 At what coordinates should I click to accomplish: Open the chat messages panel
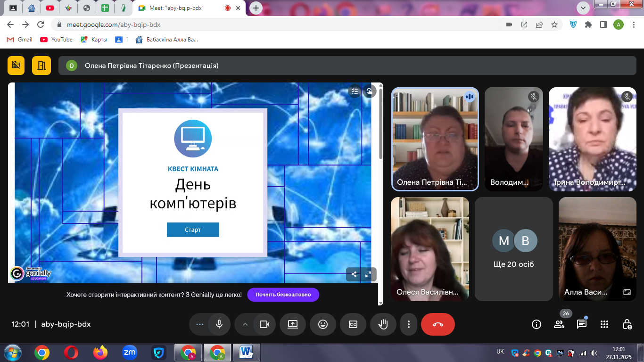(582, 324)
